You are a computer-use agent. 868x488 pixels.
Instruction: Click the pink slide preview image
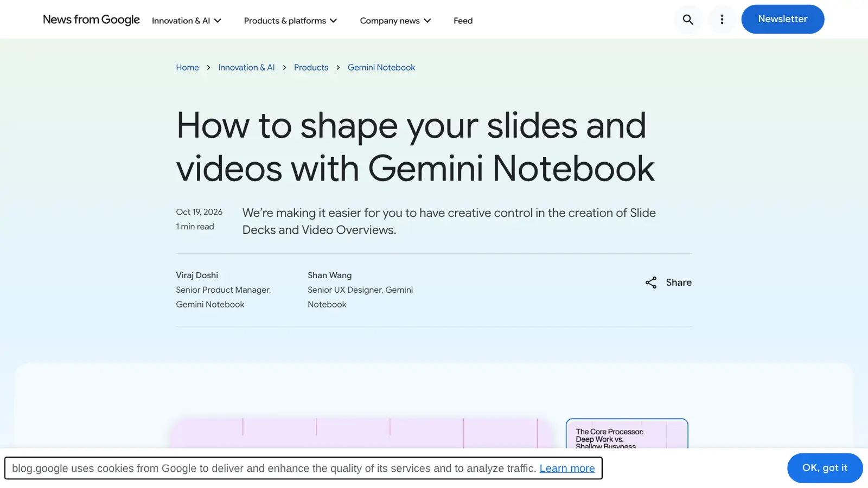[x=361, y=433]
